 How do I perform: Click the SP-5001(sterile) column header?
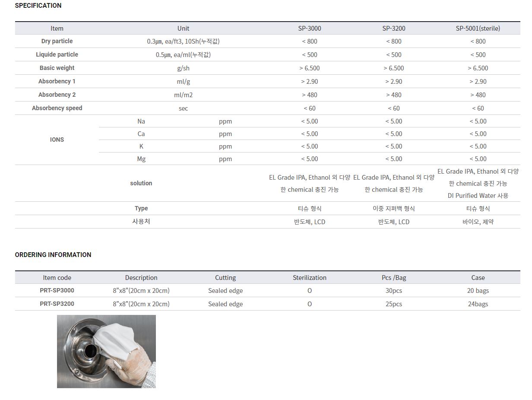click(x=478, y=29)
